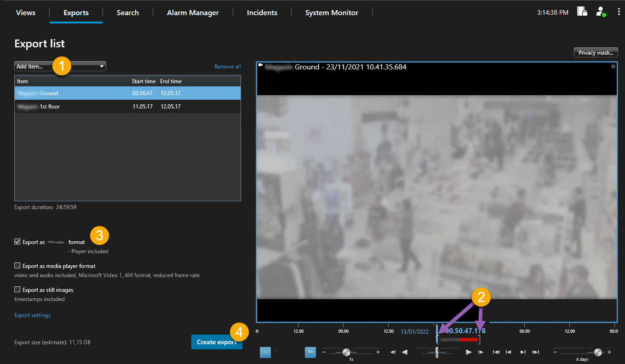
Task: Play video in reverse
Action: pos(404,352)
